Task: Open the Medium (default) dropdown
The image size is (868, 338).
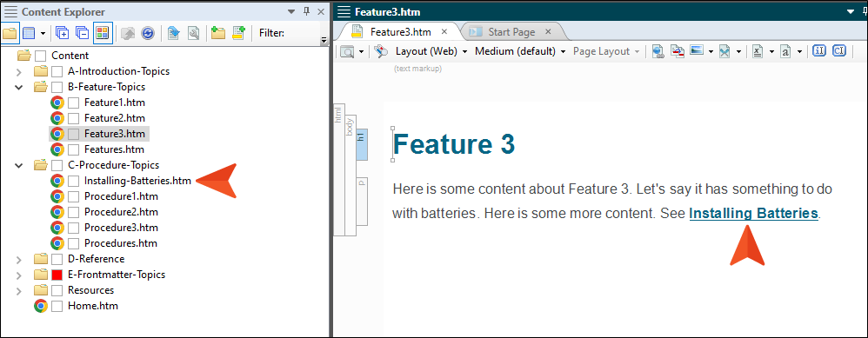Action: click(x=520, y=51)
